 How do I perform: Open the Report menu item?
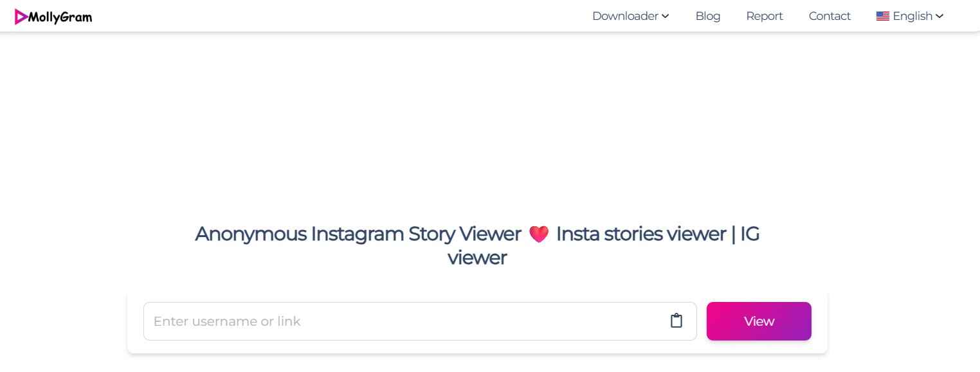click(x=764, y=16)
